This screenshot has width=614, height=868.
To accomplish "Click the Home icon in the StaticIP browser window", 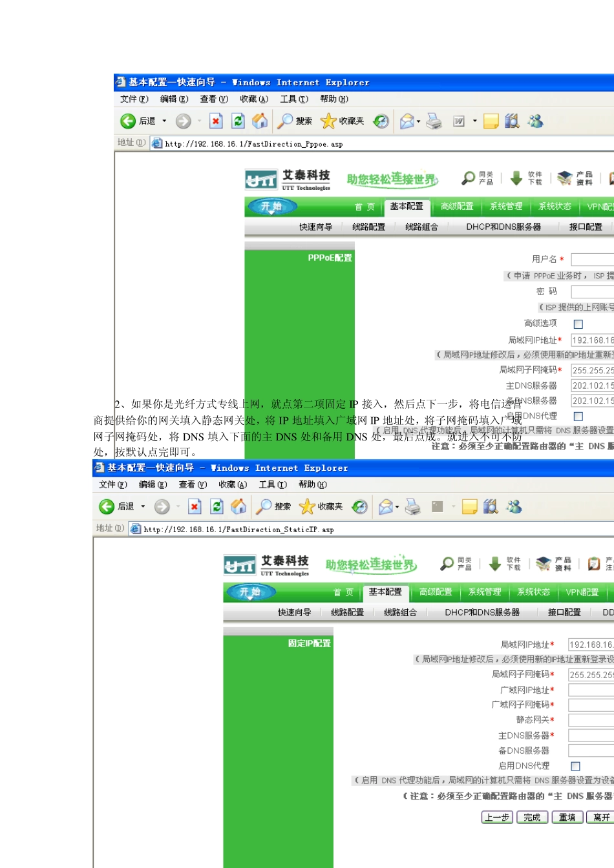I will pos(238,506).
